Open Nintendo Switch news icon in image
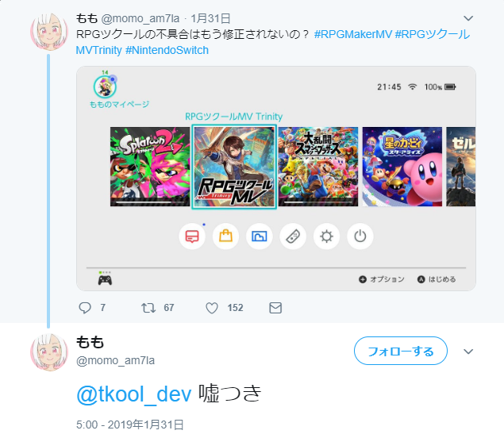The height and width of the screenshot is (438, 504). tap(192, 236)
